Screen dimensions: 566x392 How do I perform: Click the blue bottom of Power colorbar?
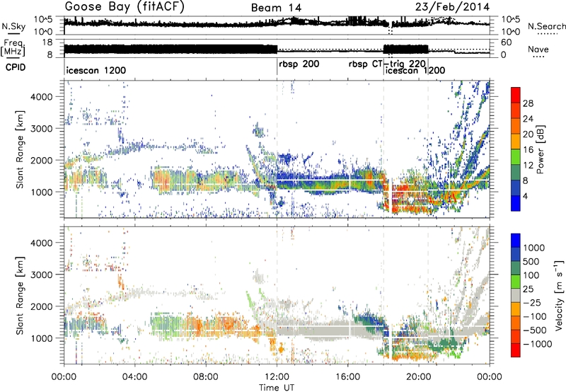516,204
